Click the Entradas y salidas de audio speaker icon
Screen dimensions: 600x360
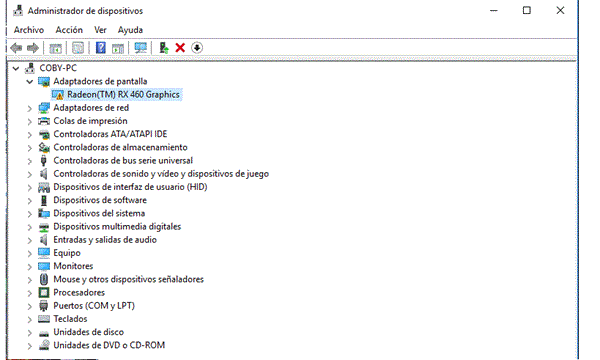(44, 240)
